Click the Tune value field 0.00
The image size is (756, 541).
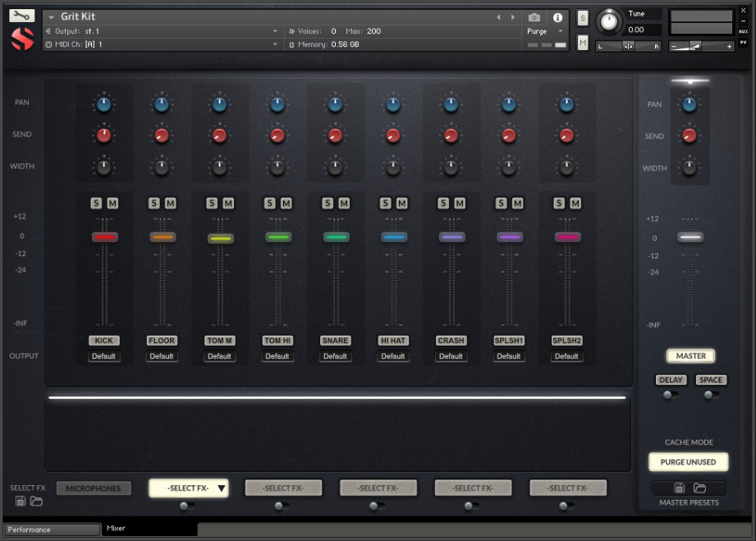(644, 30)
